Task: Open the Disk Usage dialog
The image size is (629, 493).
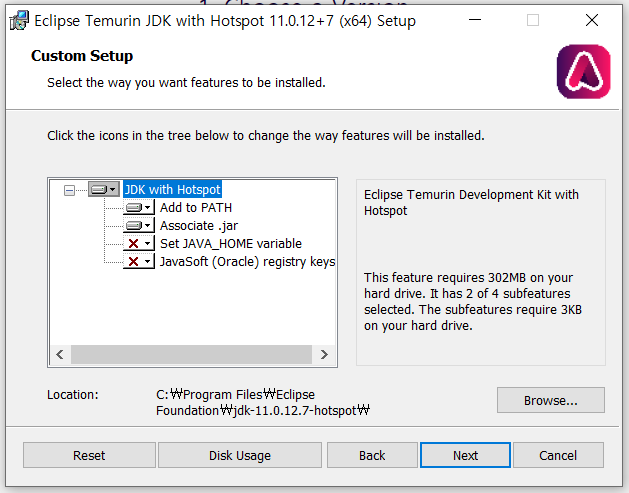Action: pyautogui.click(x=240, y=455)
